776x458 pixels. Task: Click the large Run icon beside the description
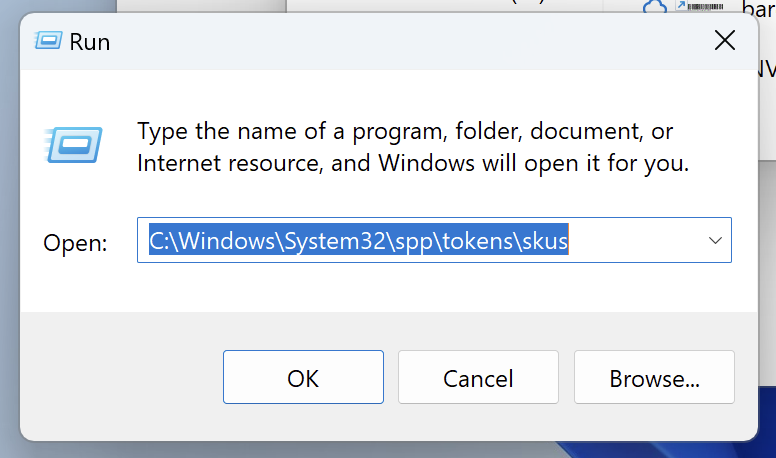point(73,145)
